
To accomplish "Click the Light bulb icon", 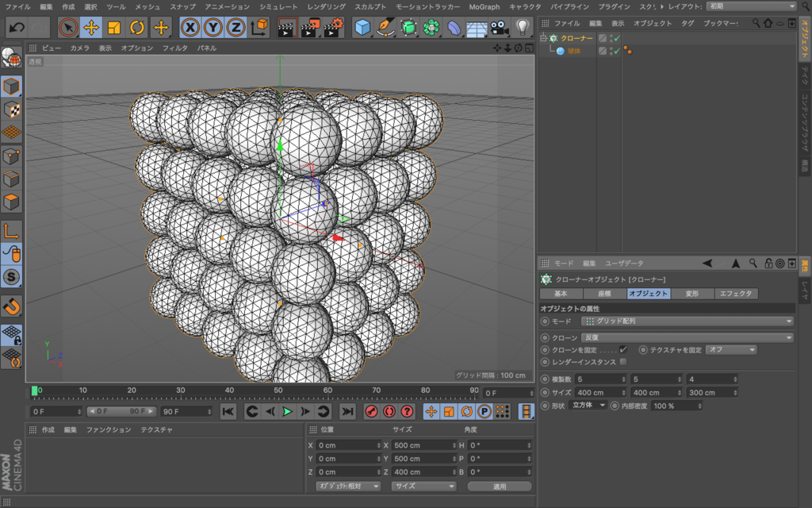I will pyautogui.click(x=522, y=28).
